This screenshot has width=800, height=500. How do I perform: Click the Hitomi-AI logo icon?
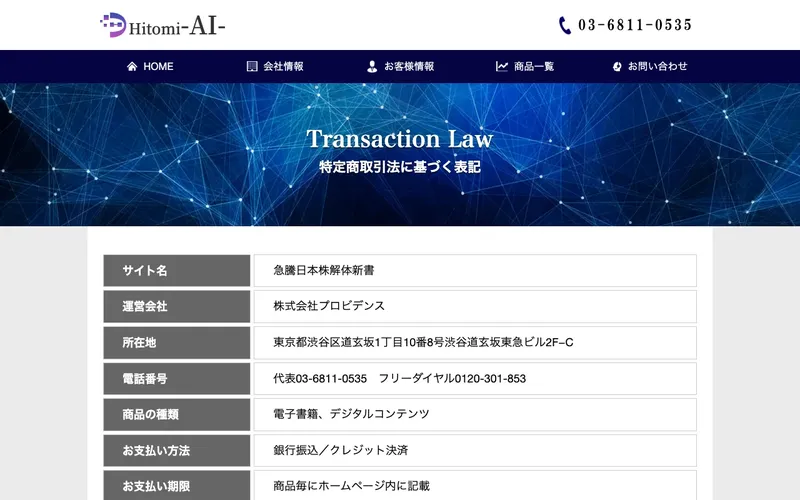pyautogui.click(x=113, y=24)
